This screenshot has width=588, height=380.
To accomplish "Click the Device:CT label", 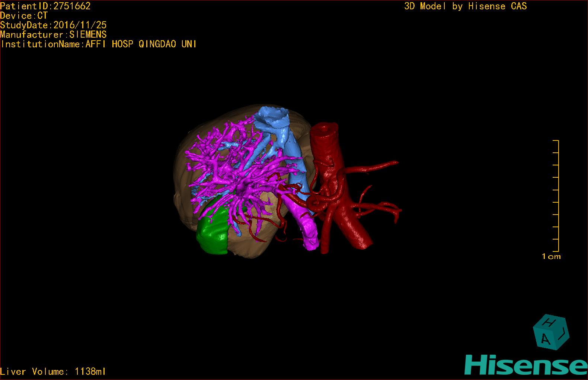I will [24, 16].
